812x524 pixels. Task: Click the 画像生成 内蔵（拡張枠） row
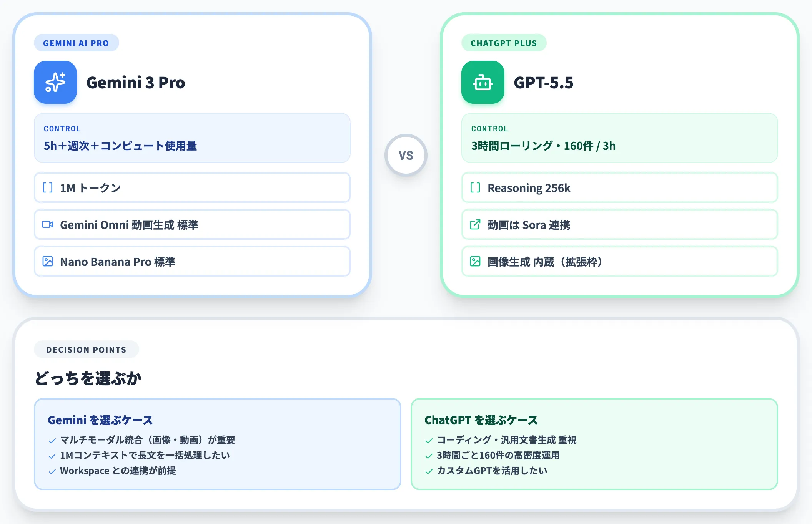620,261
